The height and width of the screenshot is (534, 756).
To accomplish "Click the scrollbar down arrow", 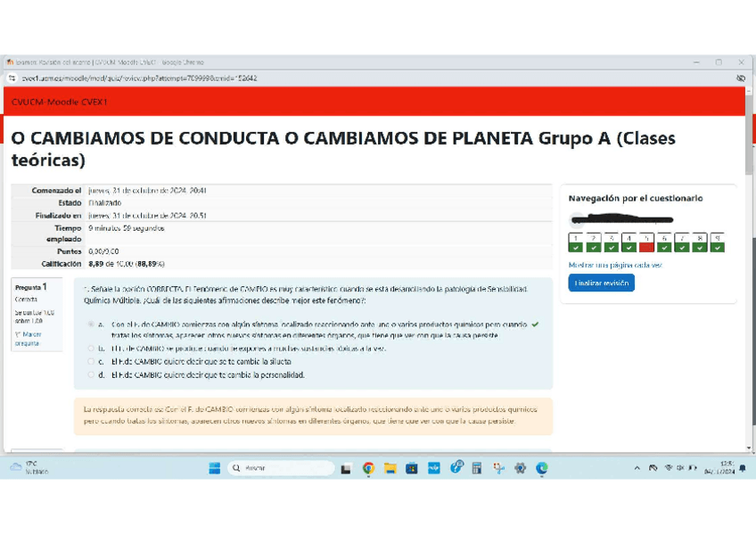I will [749, 448].
